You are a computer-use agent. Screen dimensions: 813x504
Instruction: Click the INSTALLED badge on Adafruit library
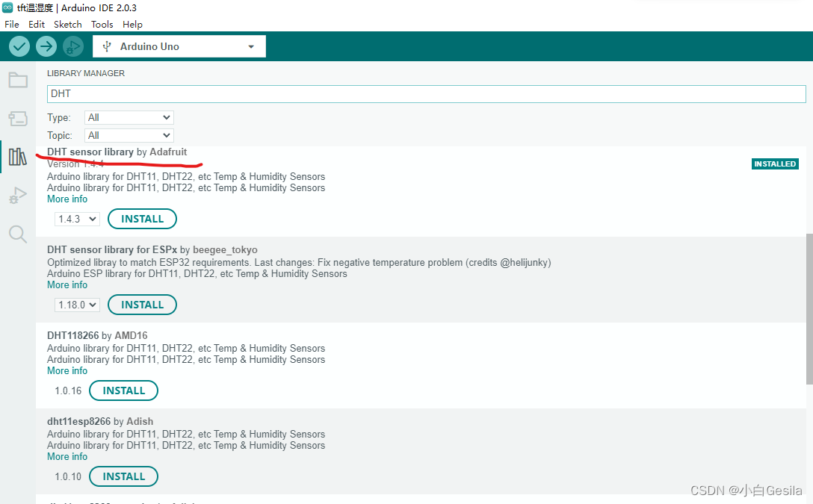pos(775,164)
